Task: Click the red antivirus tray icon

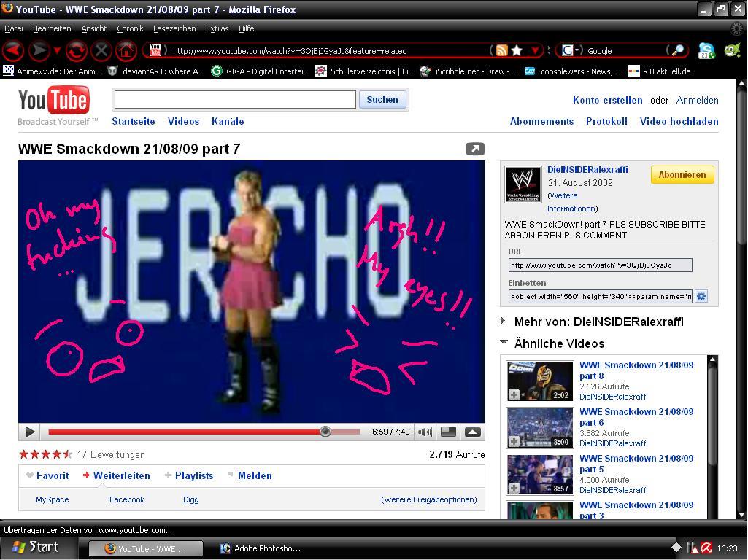Action: click(706, 548)
